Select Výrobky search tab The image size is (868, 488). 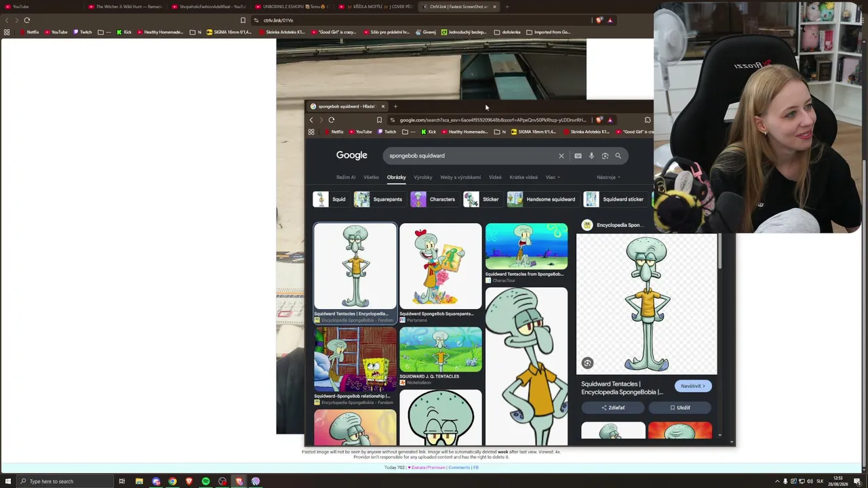423,178
